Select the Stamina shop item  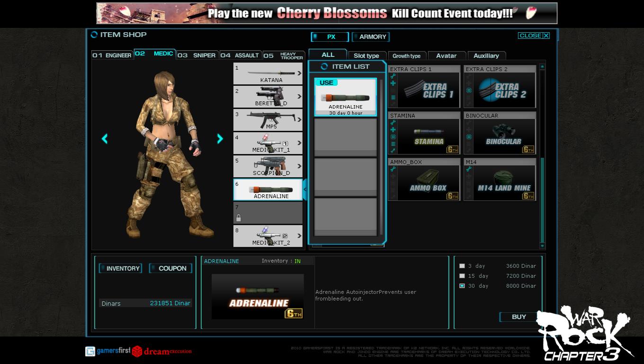coord(424,133)
